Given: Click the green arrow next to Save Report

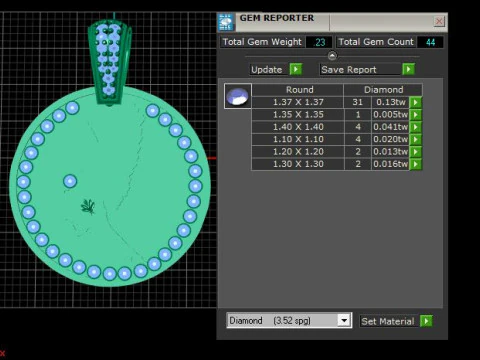Looking at the screenshot, I should point(408,69).
